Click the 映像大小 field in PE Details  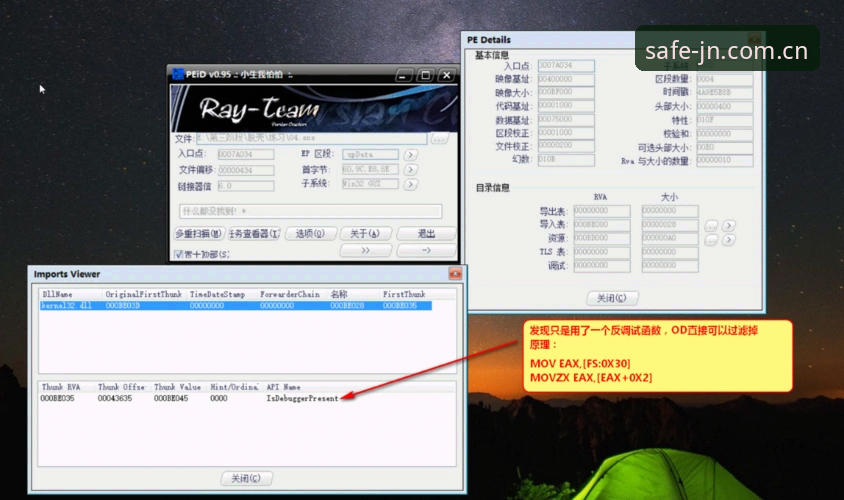(566, 93)
